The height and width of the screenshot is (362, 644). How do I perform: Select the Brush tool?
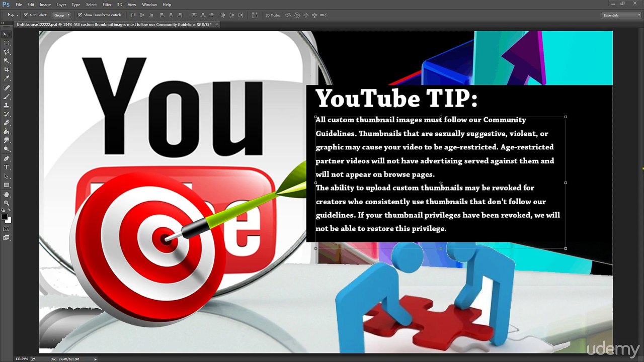[7, 97]
